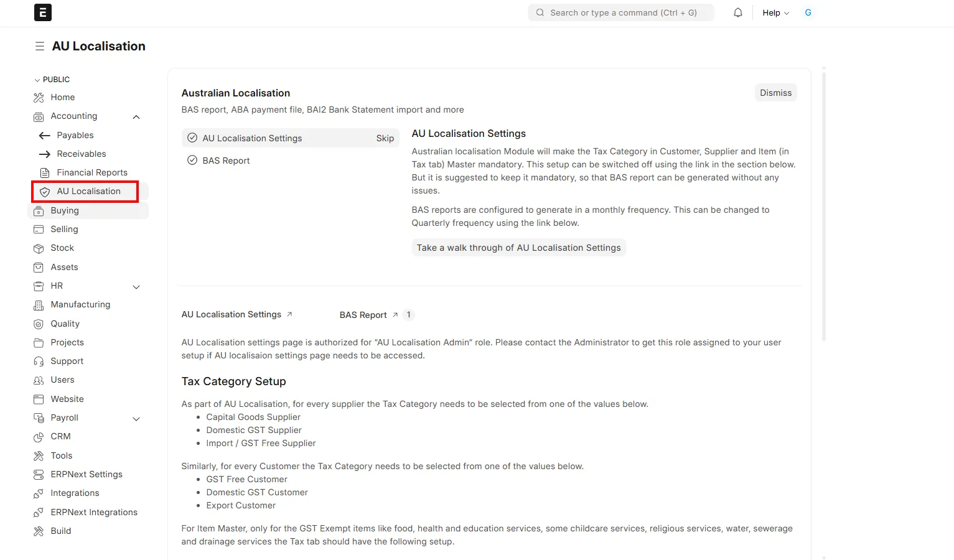Click the Website browser icon

(39, 399)
